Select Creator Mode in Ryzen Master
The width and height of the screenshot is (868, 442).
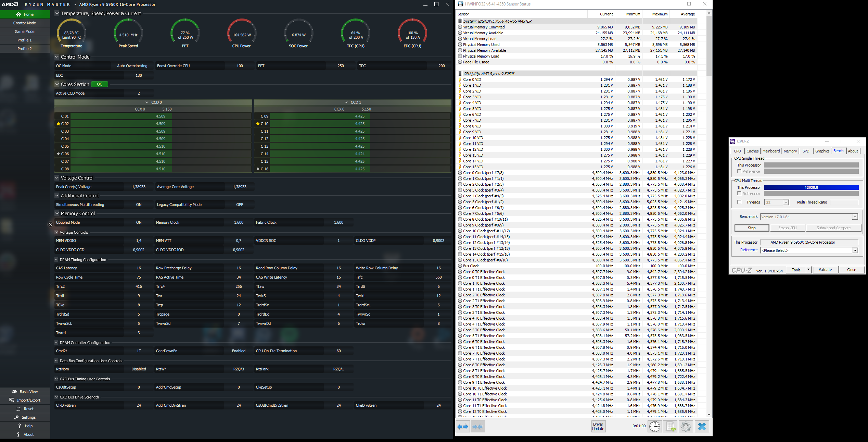pos(25,23)
